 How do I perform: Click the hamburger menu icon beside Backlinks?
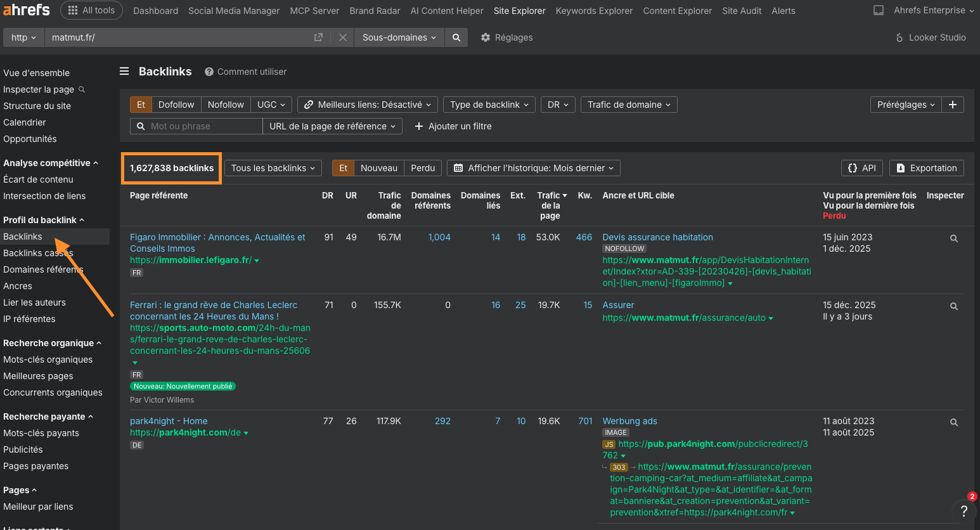[124, 72]
